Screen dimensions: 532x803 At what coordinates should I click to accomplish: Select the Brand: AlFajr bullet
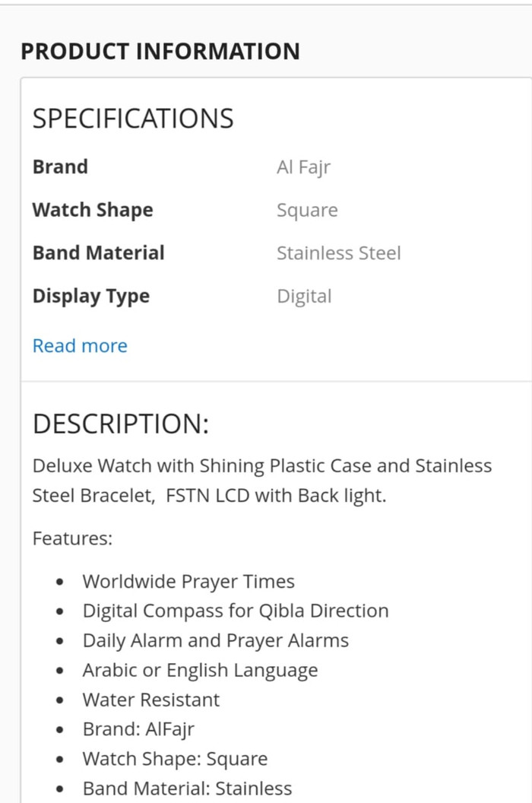(139, 729)
